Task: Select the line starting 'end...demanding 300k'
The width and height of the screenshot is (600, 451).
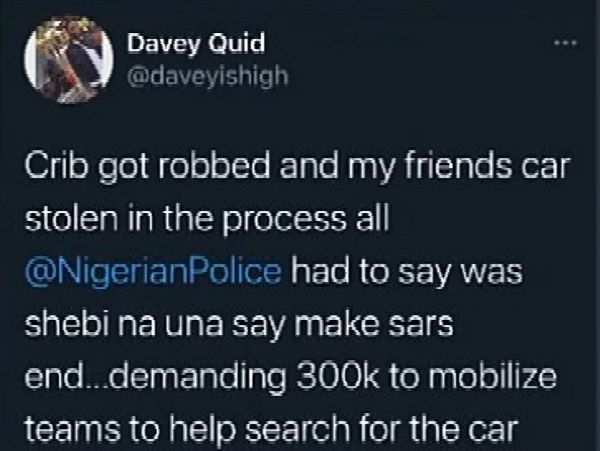Action: (x=290, y=377)
